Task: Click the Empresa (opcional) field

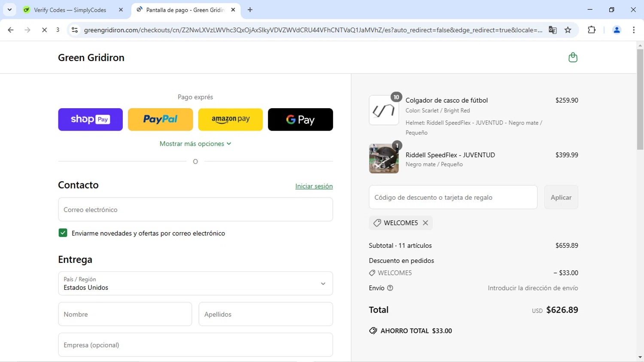Action: 195,345
